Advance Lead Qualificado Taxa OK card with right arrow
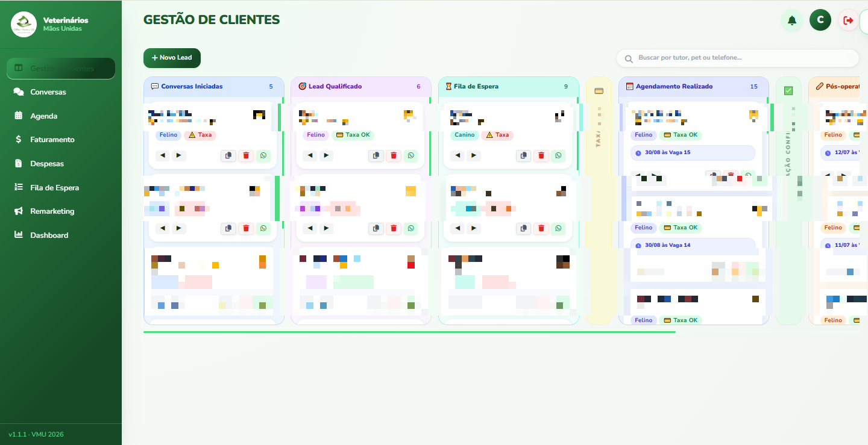Image resolution: width=868 pixels, height=445 pixels. [x=326, y=155]
